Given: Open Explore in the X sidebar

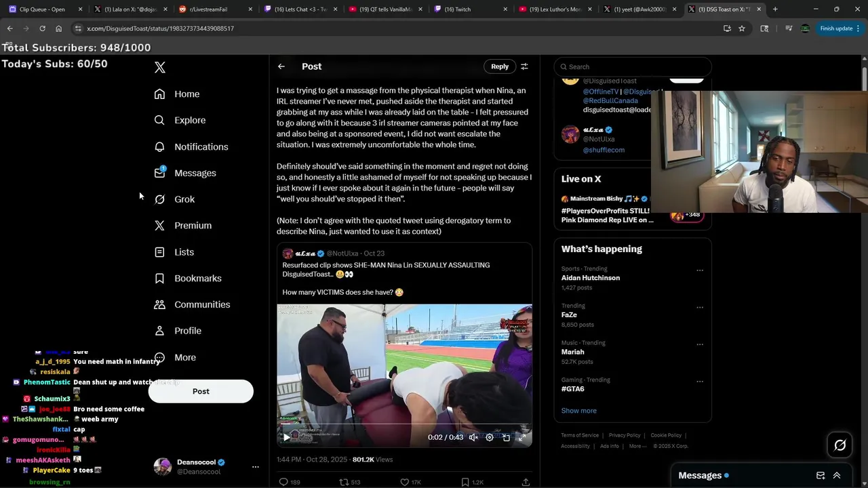Looking at the screenshot, I should click(x=180, y=120).
